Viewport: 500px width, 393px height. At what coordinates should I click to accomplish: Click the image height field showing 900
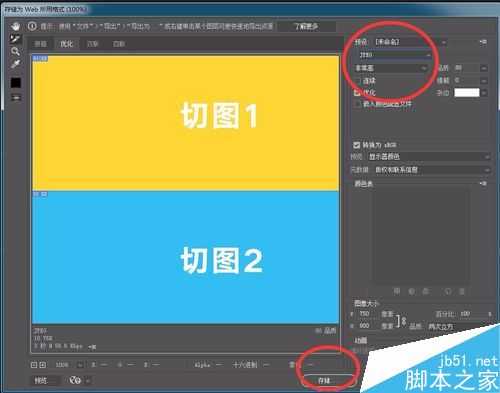tap(368, 325)
